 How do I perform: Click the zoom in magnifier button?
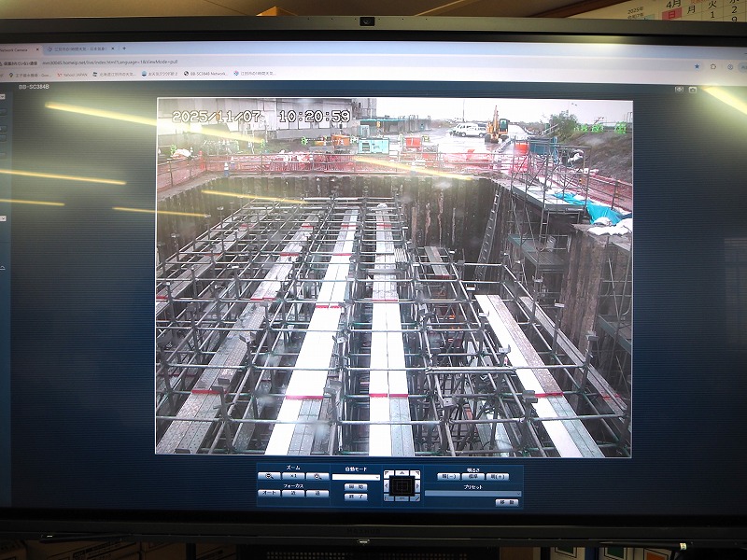point(317,476)
